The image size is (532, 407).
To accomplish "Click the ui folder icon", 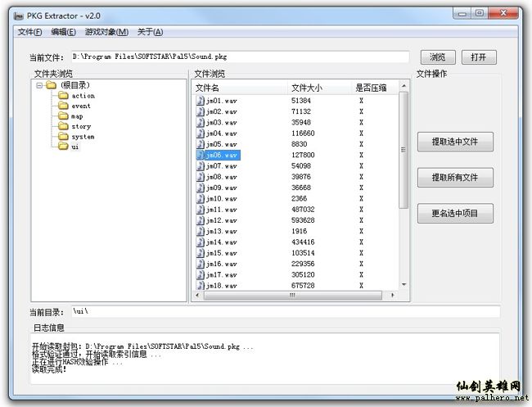I will point(62,147).
